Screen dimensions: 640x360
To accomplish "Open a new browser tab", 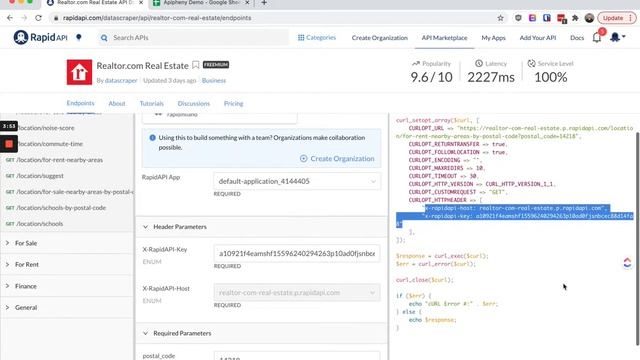I will pos(264,3).
